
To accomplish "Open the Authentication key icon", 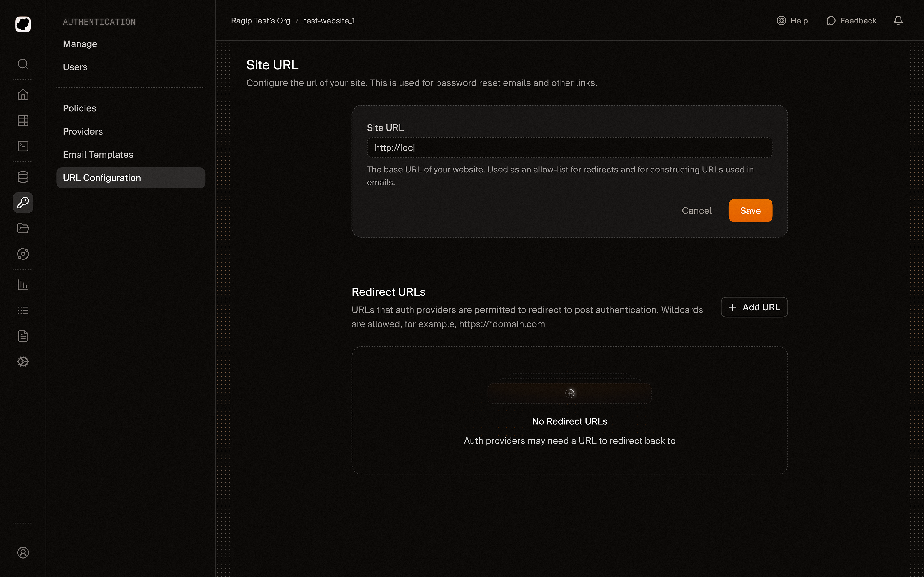I will (x=23, y=203).
